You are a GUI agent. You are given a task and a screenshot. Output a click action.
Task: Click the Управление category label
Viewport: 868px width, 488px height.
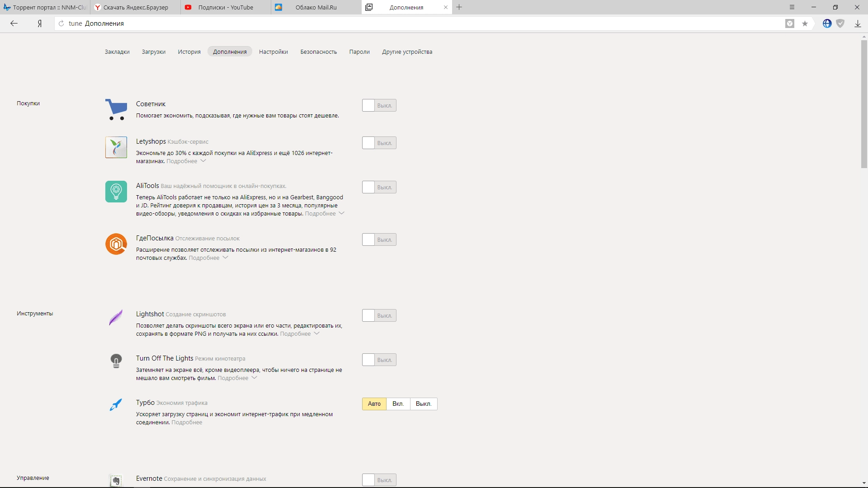33,478
